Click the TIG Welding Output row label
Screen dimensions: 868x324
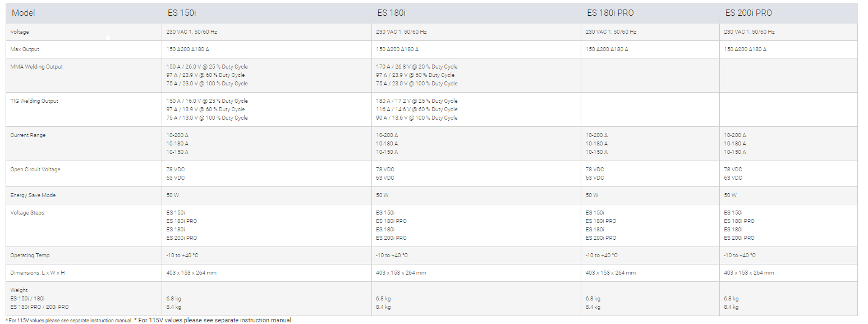click(35, 101)
